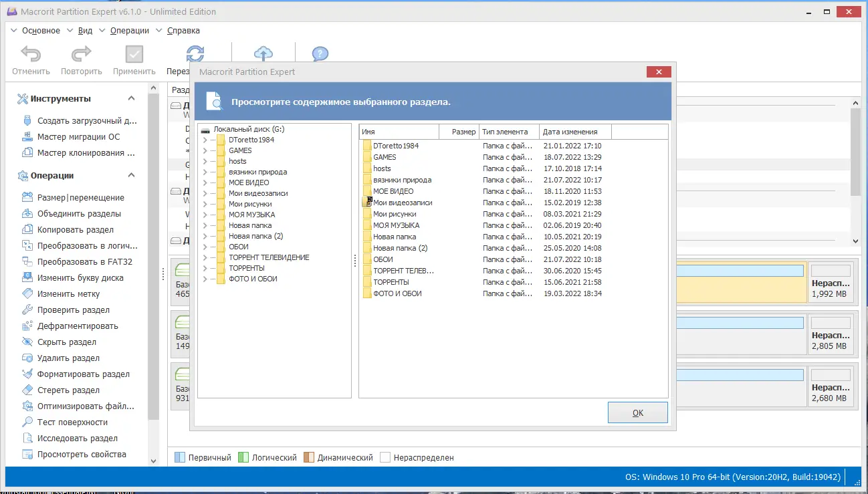Click sidebar scrollbar down arrow

pos(154,461)
